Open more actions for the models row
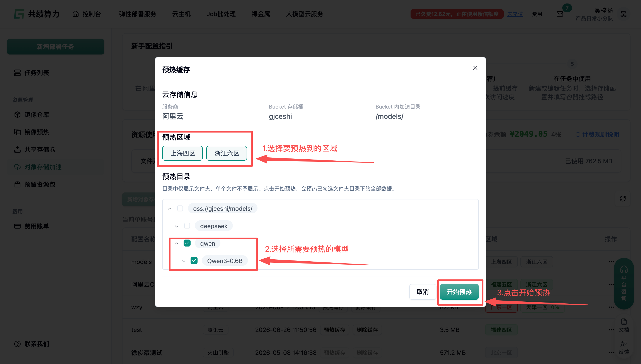Screen dimensions: 641x364 pos(612,262)
